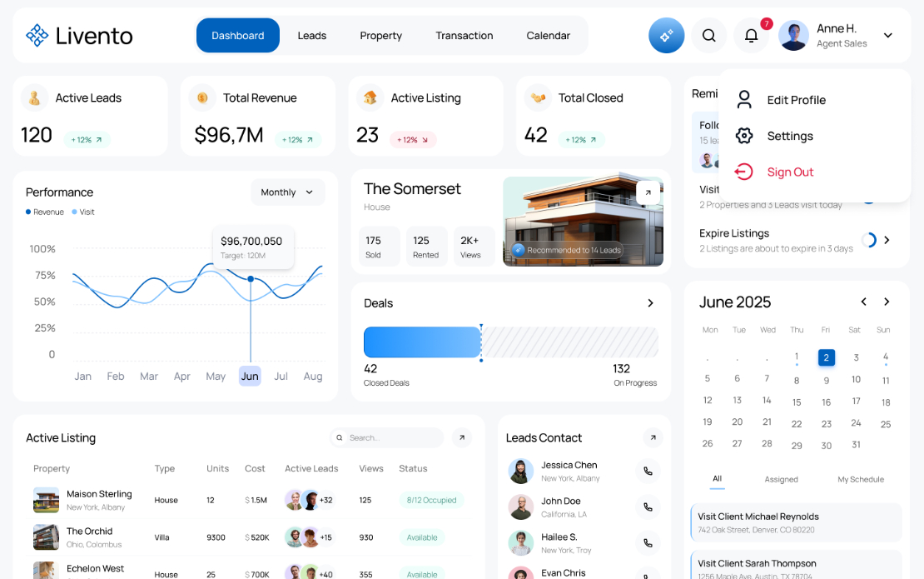Select Jun on the performance chart
Image resolution: width=924 pixels, height=579 pixels.
click(x=250, y=377)
